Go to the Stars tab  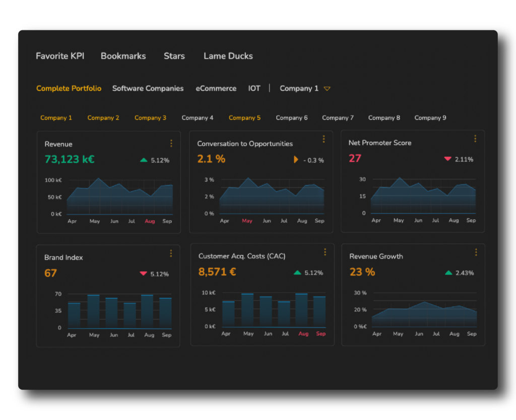tap(174, 56)
